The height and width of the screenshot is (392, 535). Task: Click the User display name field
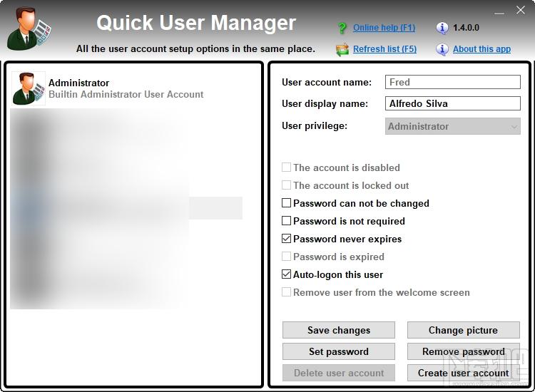[x=453, y=103]
